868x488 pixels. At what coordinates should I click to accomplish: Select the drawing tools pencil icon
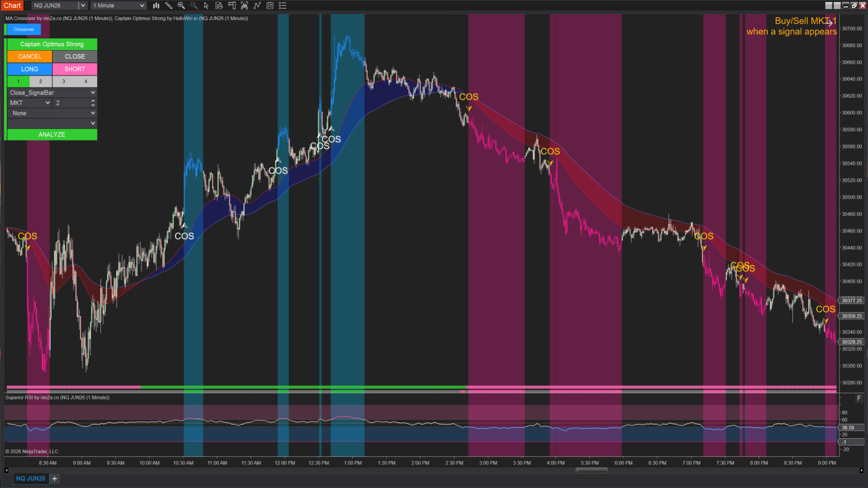pos(169,5)
